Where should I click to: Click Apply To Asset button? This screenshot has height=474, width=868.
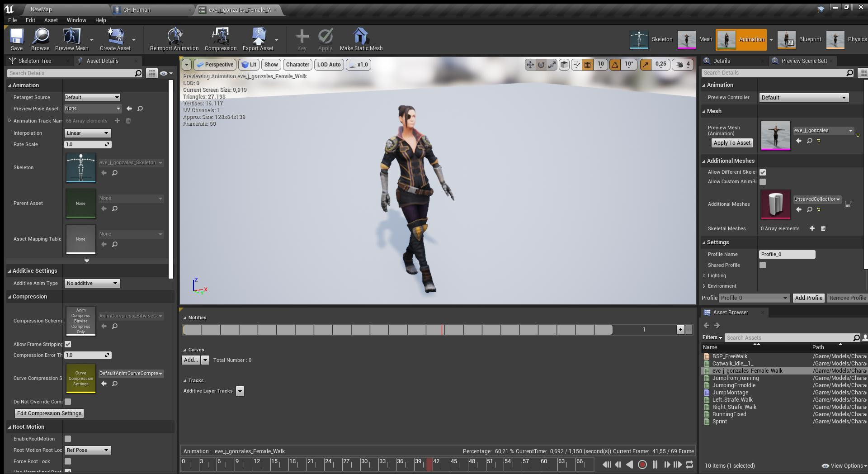tap(732, 143)
